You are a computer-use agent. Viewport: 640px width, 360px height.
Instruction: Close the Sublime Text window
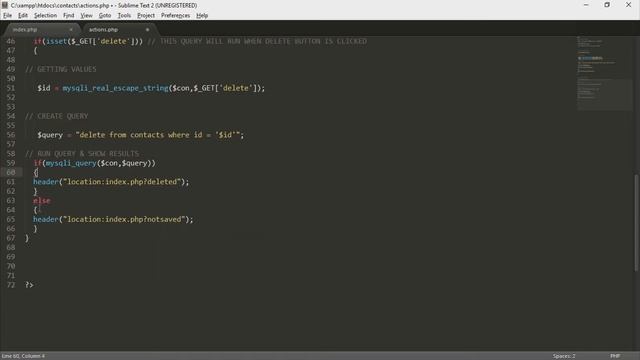[x=629, y=5]
